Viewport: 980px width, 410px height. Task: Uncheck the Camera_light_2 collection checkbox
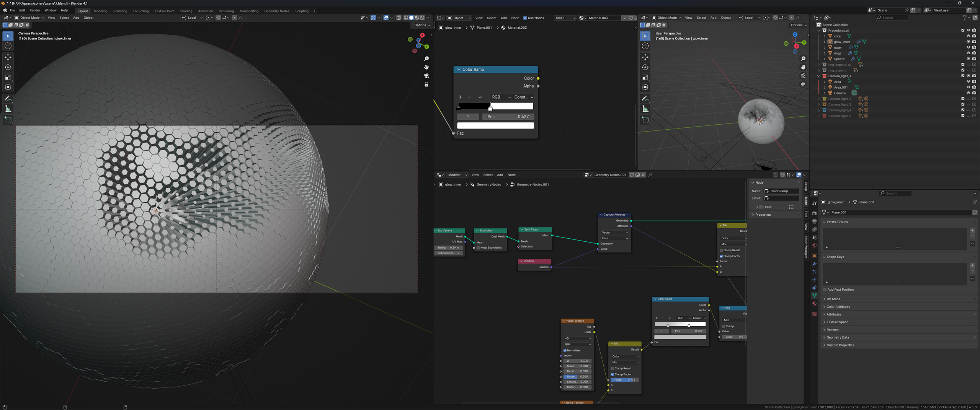pos(962,98)
